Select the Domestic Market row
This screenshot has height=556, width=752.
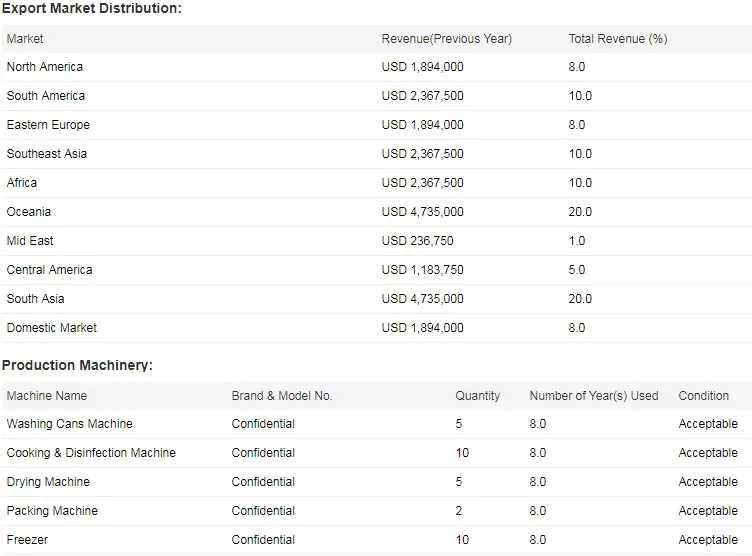pyautogui.click(x=52, y=328)
